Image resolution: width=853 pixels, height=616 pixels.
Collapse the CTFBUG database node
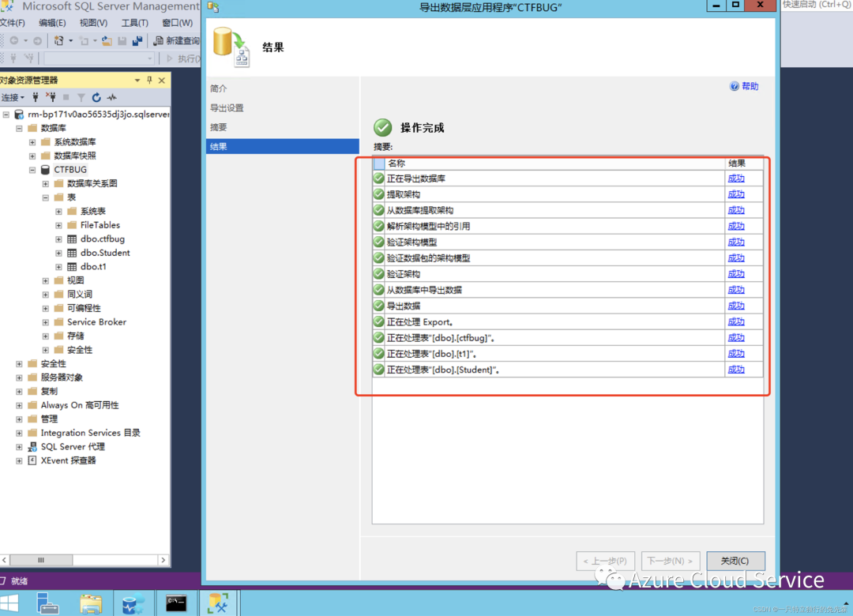tap(32, 170)
